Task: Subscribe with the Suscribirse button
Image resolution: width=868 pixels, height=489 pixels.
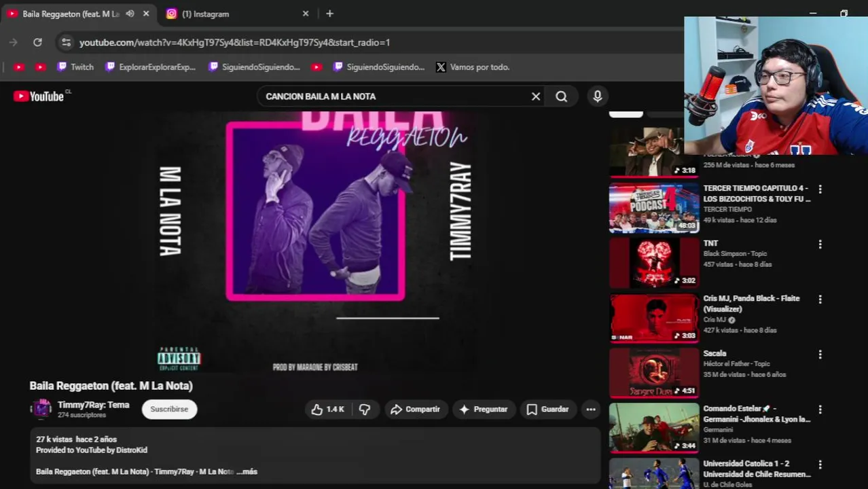Action: pos(169,410)
